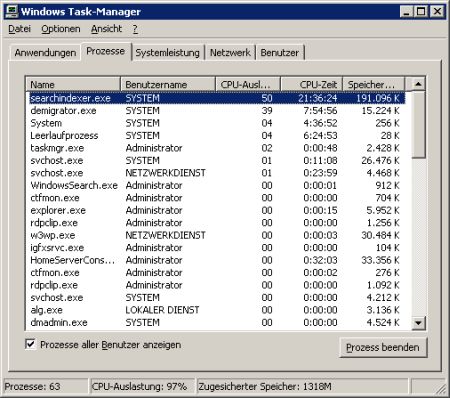Toggle 'Prozesse aller Benutzer anzeigen' checkbox
Screen dimensions: 450x398
coord(30,344)
